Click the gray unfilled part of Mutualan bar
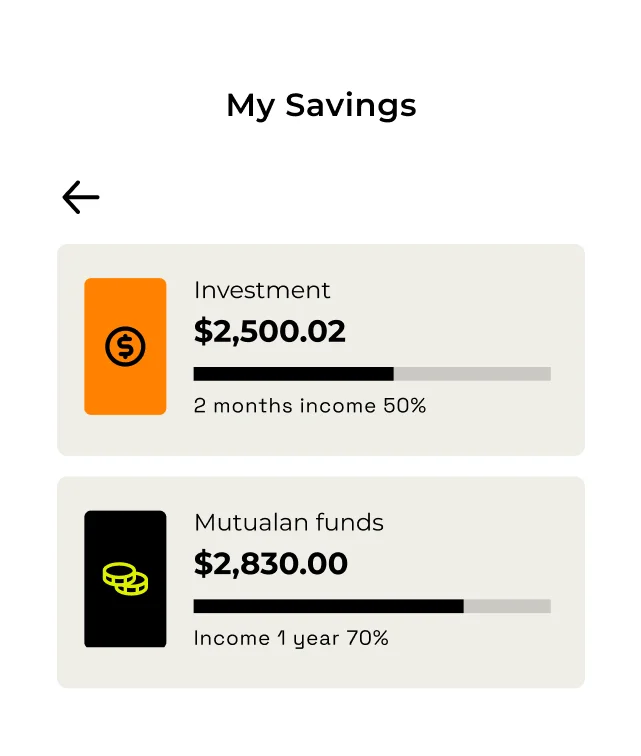The image size is (641, 756). point(507,606)
